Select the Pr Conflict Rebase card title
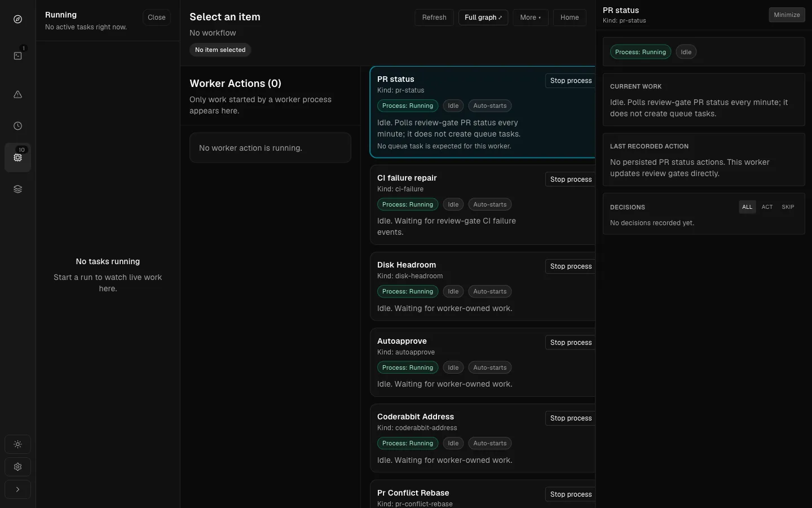This screenshot has width=812, height=508. tap(413, 493)
